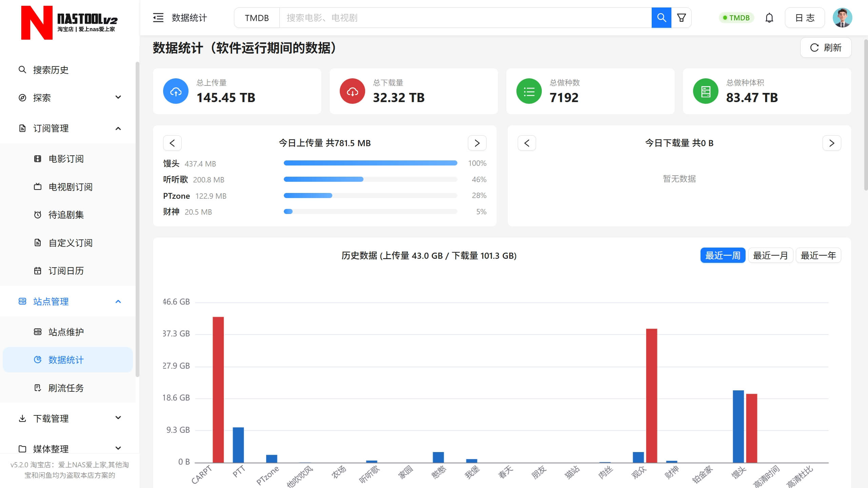Open notifications bell icon
868x488 pixels.
[x=769, y=18]
